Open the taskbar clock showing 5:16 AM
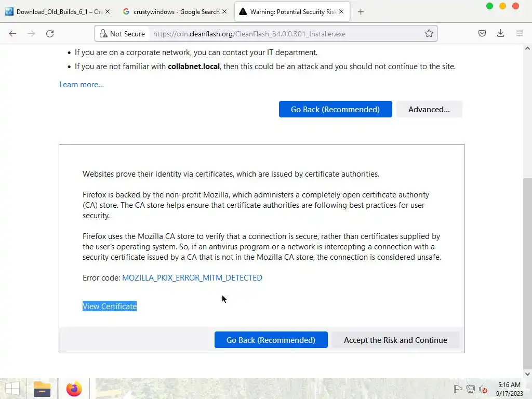Viewport: 532px width, 399px height. point(509,389)
